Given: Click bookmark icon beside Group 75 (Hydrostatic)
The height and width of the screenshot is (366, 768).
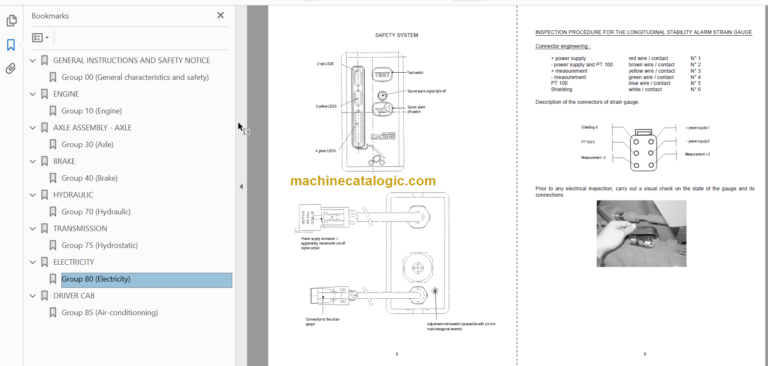Looking at the screenshot, I should point(53,245).
